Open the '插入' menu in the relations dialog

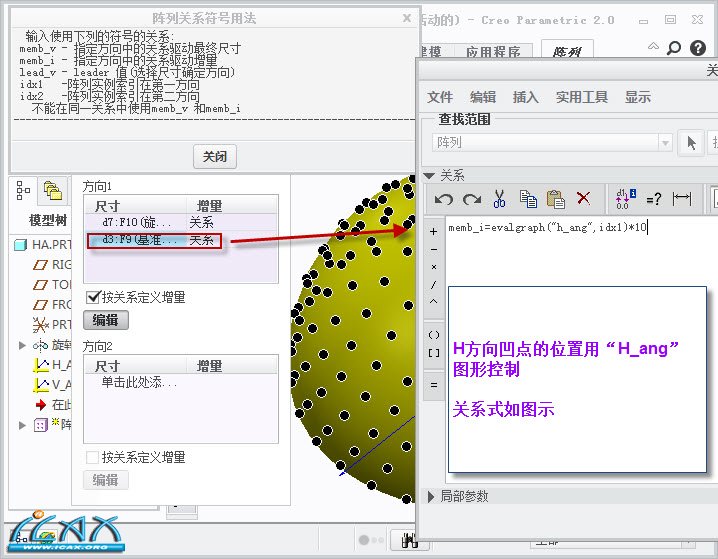pos(525,97)
